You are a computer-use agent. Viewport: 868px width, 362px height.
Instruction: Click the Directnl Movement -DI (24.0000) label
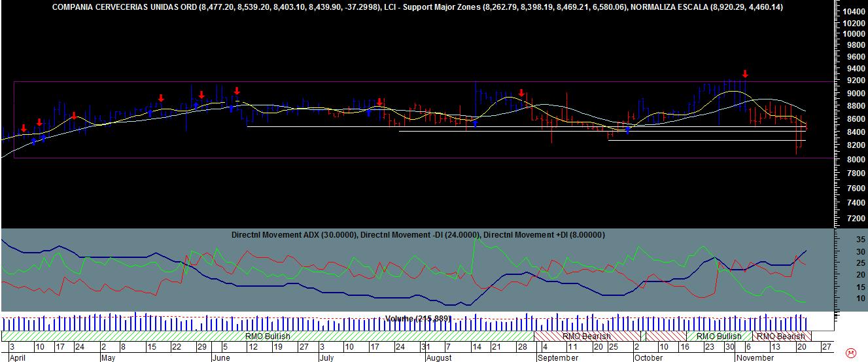click(x=421, y=234)
